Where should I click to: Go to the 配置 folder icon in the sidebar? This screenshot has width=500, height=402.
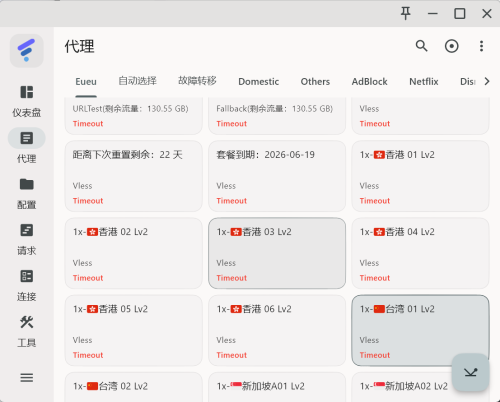27,184
